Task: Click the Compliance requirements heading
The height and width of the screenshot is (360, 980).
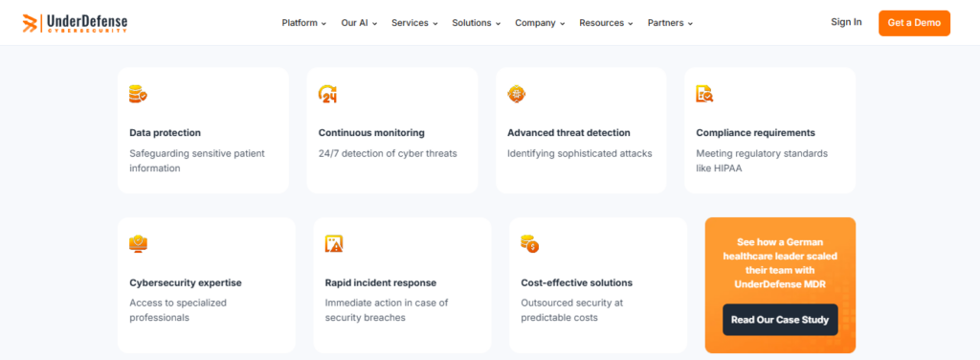Action: [x=756, y=133]
